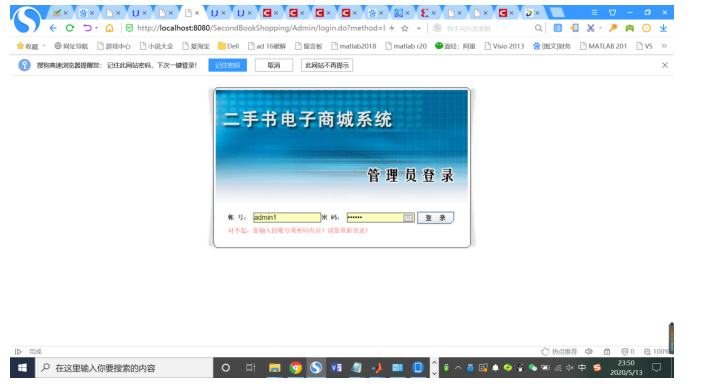Click the green gamepad toolbar icon
Viewport: 704px width, 391px height.
(x=629, y=28)
